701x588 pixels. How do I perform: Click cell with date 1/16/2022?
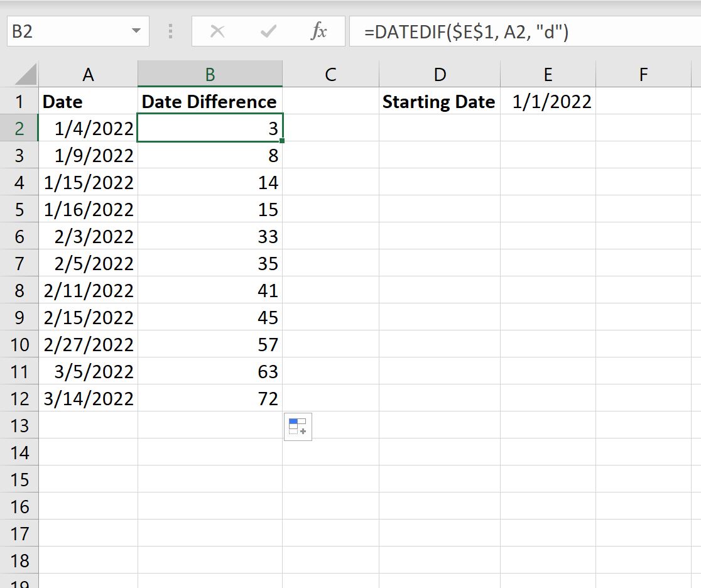(x=88, y=209)
